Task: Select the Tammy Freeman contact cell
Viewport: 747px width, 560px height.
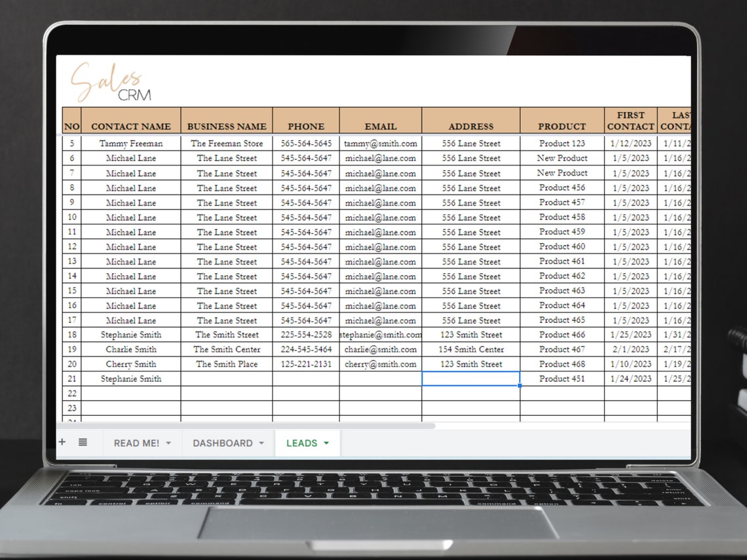Action: click(131, 143)
